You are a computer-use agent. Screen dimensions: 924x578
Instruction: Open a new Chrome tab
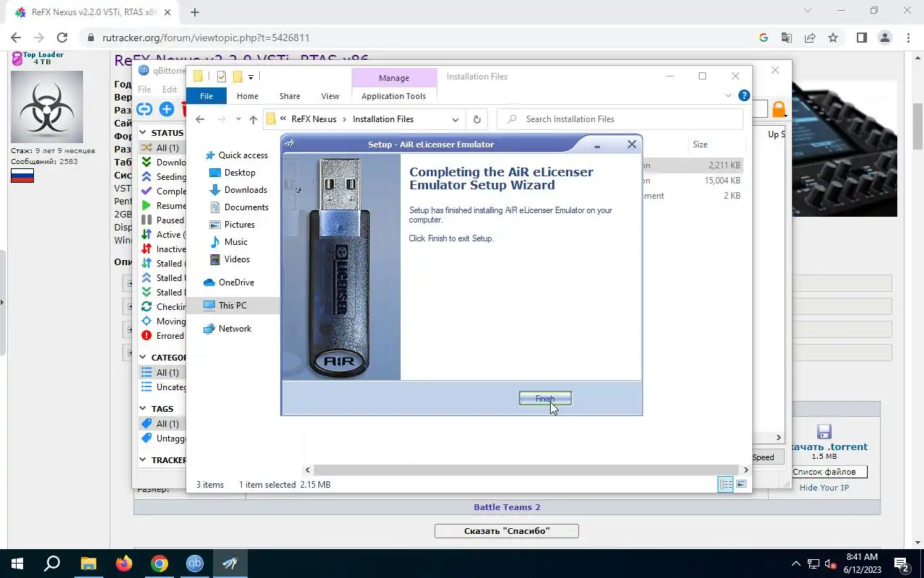pyautogui.click(x=195, y=12)
